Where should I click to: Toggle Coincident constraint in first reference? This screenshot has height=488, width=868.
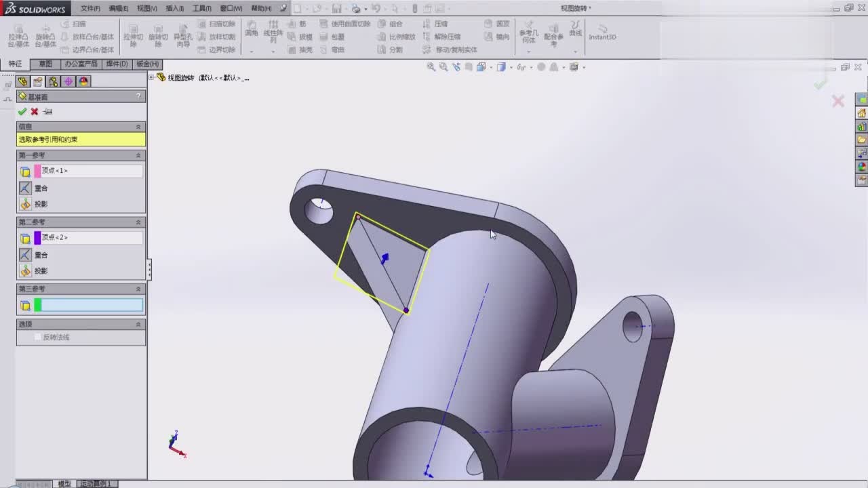point(25,188)
